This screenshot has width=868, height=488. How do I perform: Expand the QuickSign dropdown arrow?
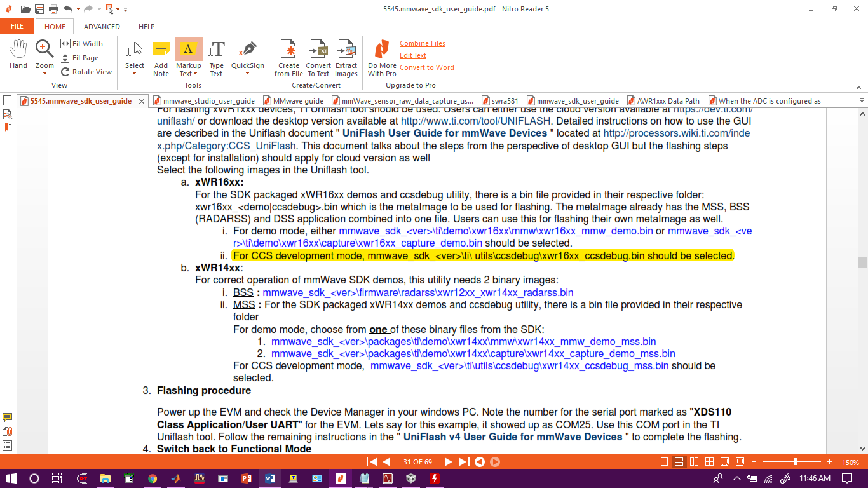pos(248,74)
